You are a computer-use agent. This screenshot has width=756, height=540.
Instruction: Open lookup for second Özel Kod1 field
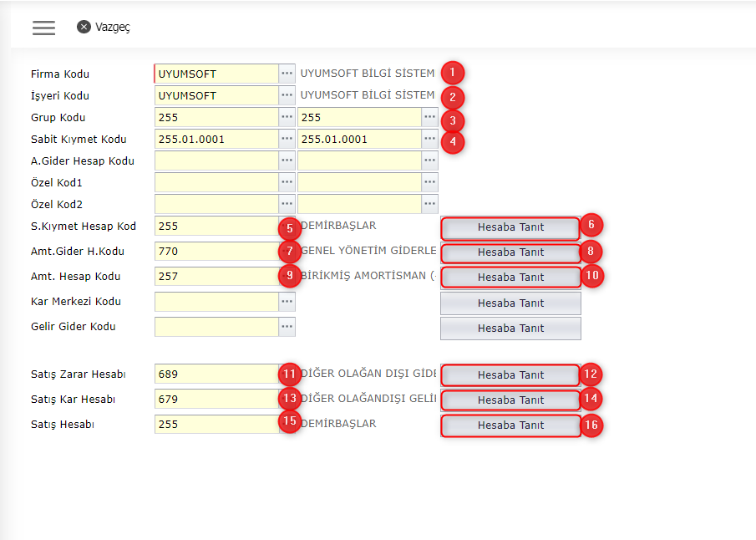[x=429, y=182]
